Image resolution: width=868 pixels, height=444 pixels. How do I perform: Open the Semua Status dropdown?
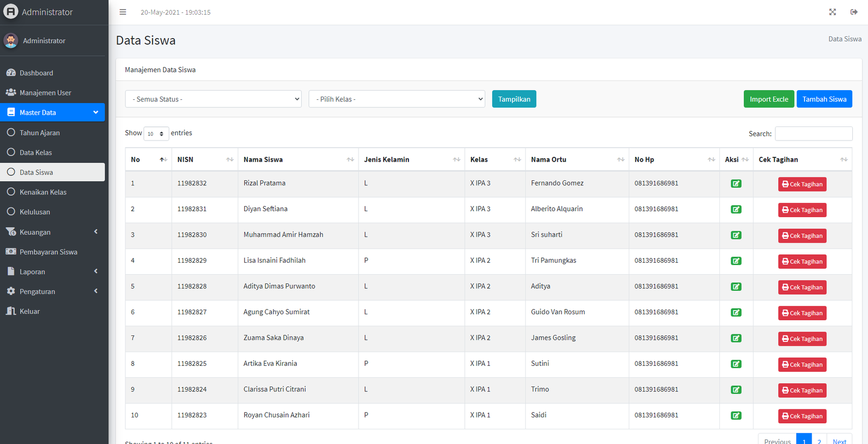click(x=213, y=99)
